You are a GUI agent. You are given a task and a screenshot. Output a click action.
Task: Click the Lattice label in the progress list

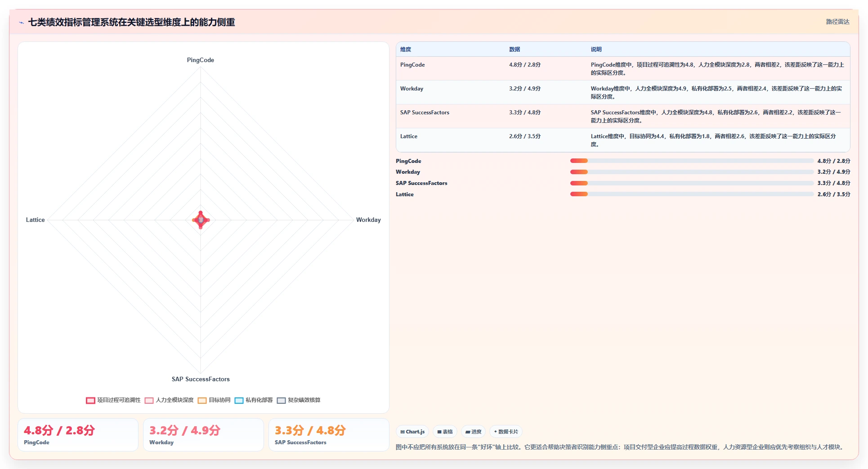[x=405, y=194]
